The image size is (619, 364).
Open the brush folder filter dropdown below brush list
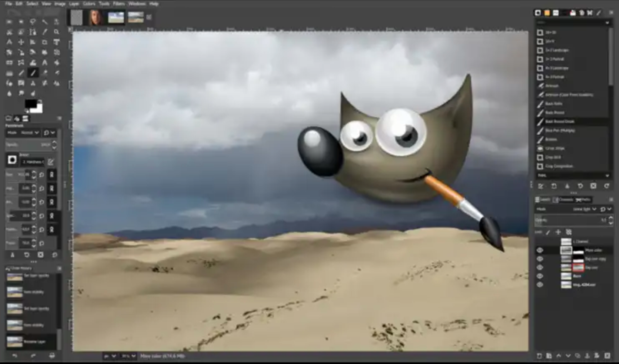[x=573, y=175]
